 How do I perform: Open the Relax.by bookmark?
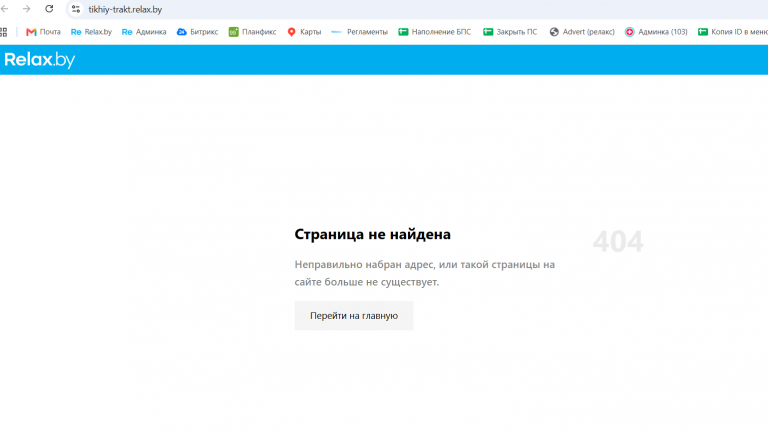point(91,32)
